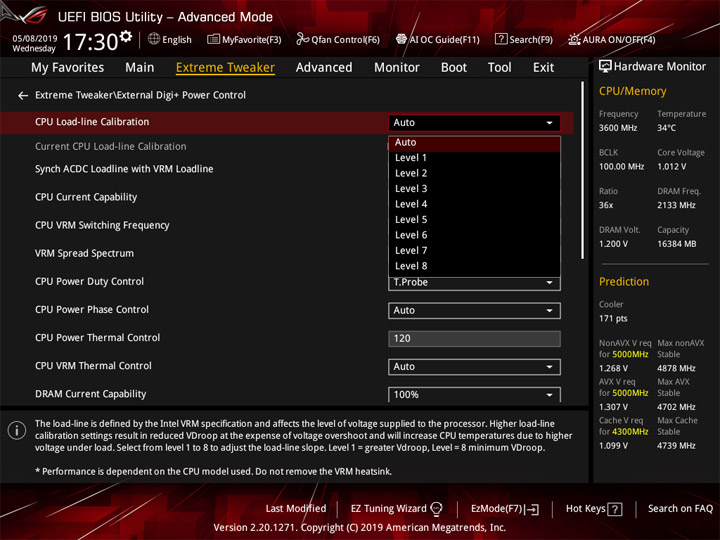
Task: Open CPU Power Duty Control T.Probe dropdown
Action: point(474,283)
